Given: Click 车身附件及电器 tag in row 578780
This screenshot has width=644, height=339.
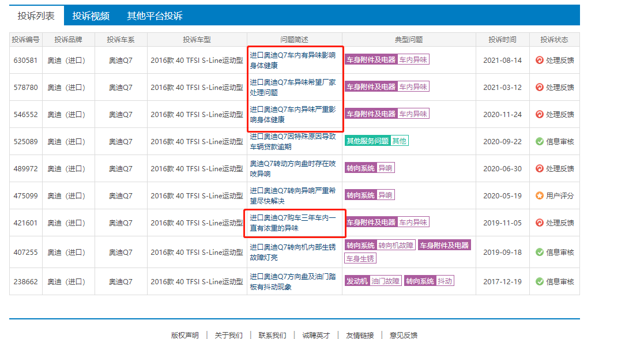Looking at the screenshot, I should [x=371, y=86].
